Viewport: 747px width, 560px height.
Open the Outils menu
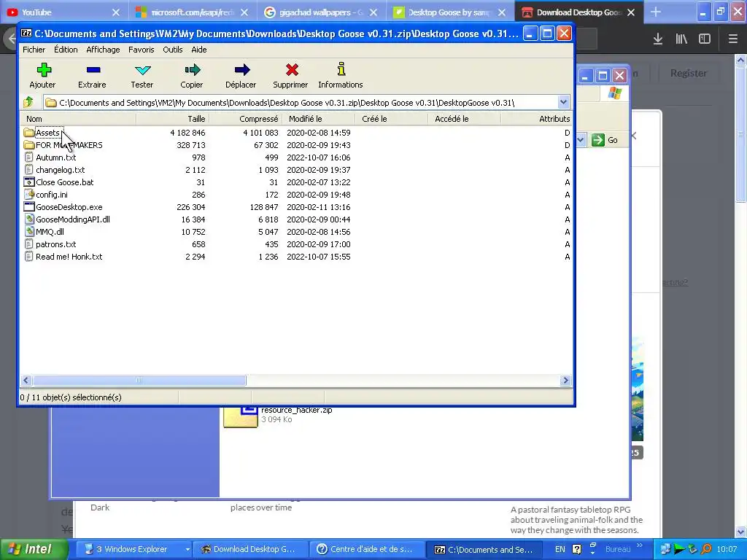[172, 50]
